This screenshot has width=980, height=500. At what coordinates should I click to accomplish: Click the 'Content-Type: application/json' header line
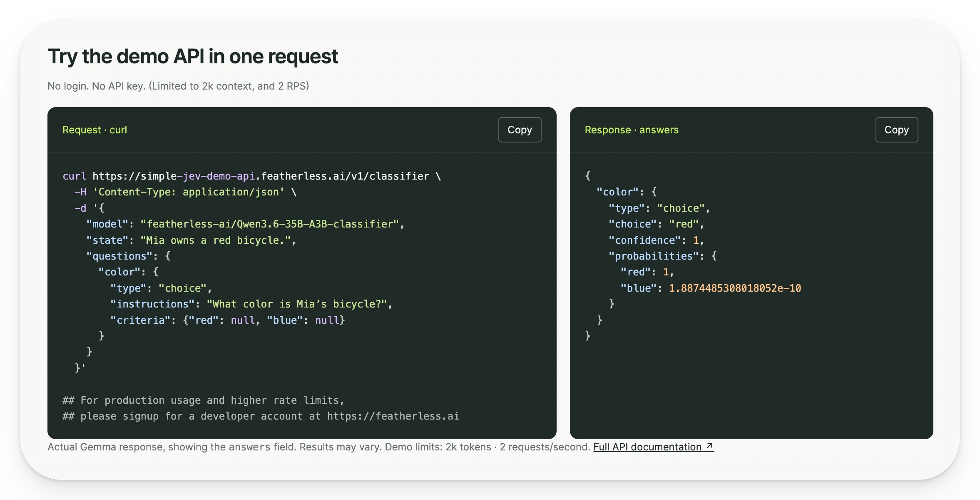point(186,192)
